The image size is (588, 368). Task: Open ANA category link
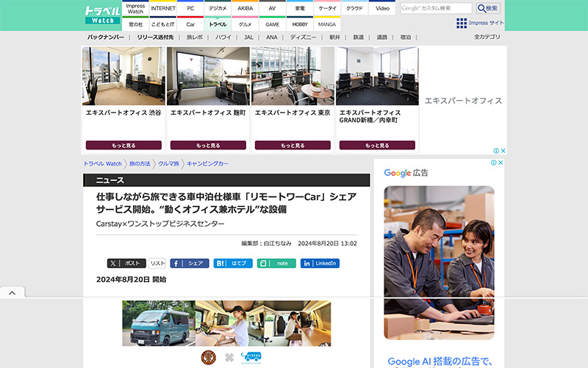click(x=271, y=38)
